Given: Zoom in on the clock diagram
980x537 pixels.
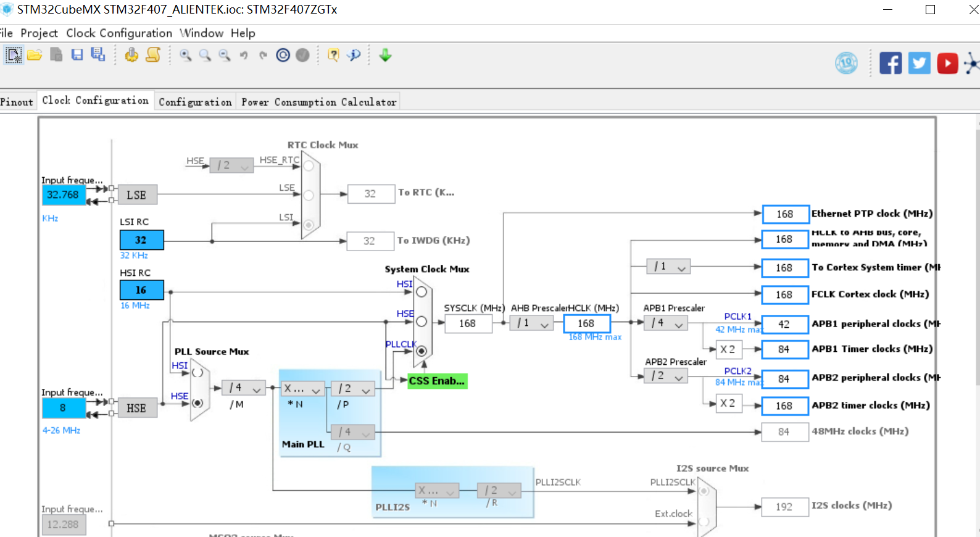Looking at the screenshot, I should point(185,55).
